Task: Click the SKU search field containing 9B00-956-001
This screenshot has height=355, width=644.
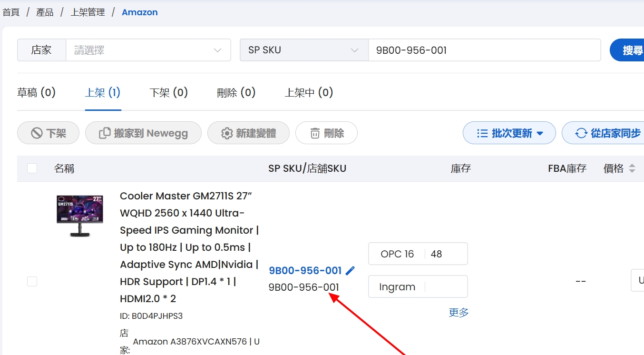Action: tap(485, 50)
